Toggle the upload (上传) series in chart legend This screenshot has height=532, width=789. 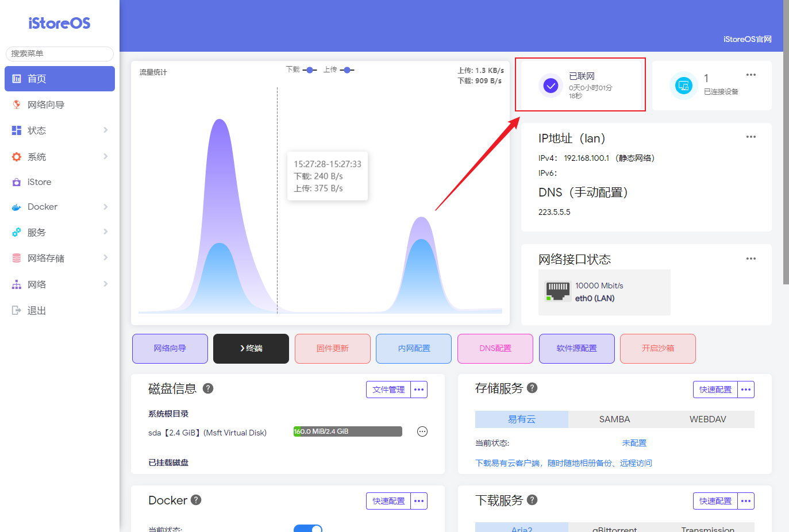click(339, 70)
